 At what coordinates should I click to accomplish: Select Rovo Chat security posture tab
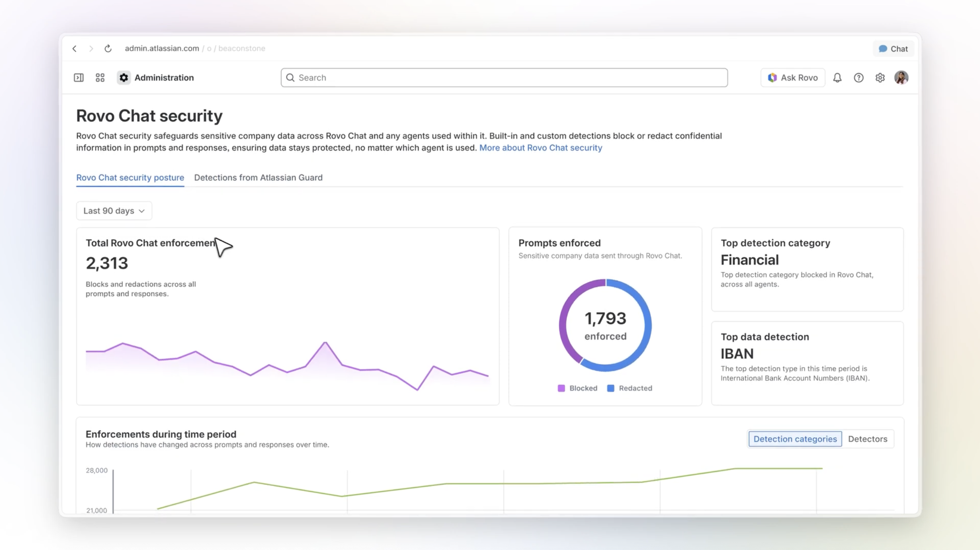[x=130, y=177]
